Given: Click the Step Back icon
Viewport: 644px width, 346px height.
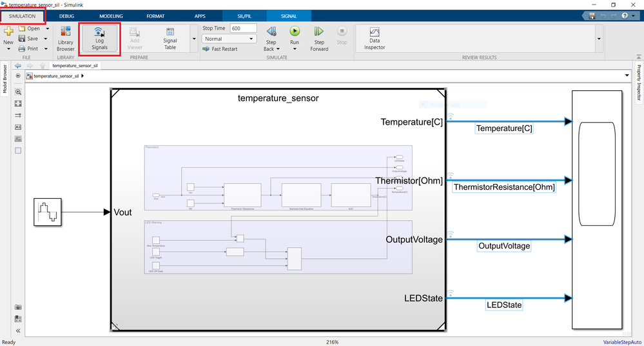Looking at the screenshot, I should pos(271,31).
